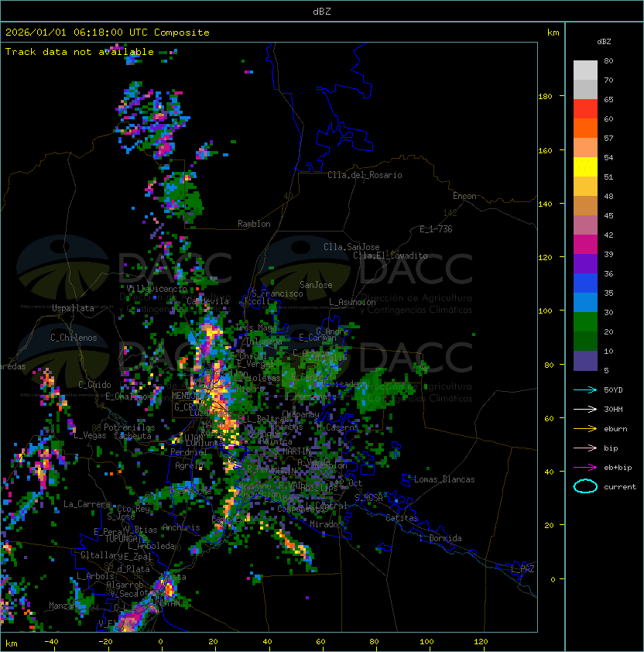Click the Clla.del_Rosario map label

point(365,175)
